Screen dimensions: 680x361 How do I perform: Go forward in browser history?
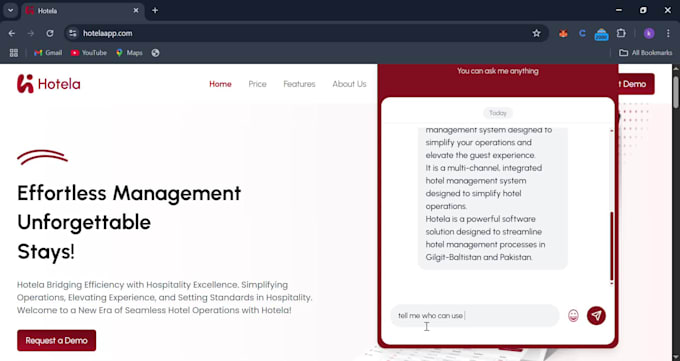pyautogui.click(x=31, y=33)
